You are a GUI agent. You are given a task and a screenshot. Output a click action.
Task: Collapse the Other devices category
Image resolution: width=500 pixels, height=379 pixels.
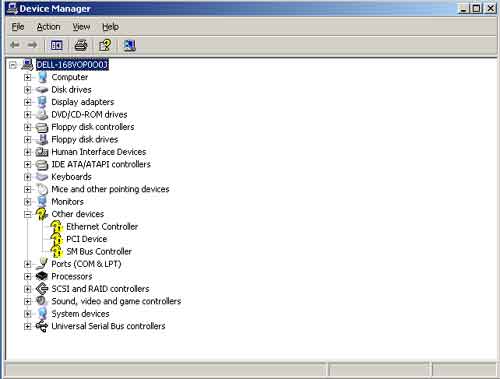(x=28, y=214)
